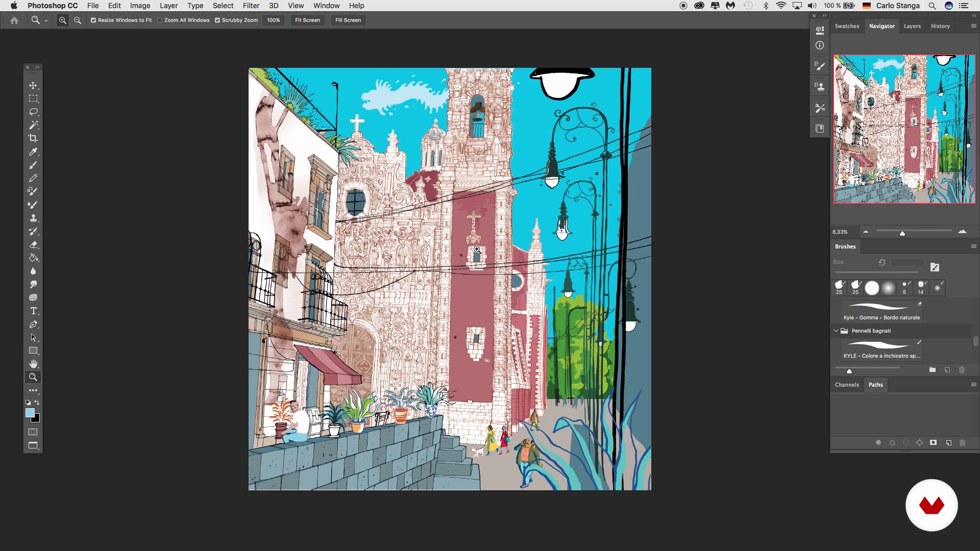The image size is (980, 551).
Task: Expand the toolbox to two columns
Action: 37,67
